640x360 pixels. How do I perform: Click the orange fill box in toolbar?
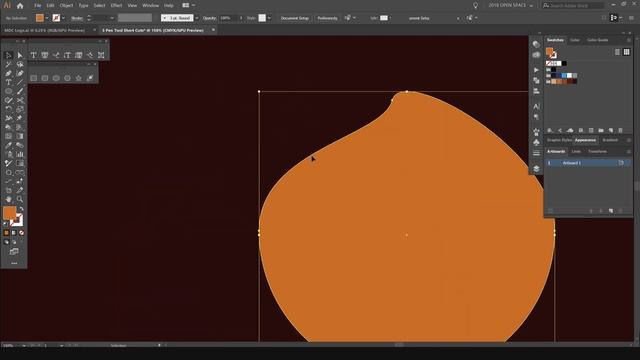click(x=9, y=213)
